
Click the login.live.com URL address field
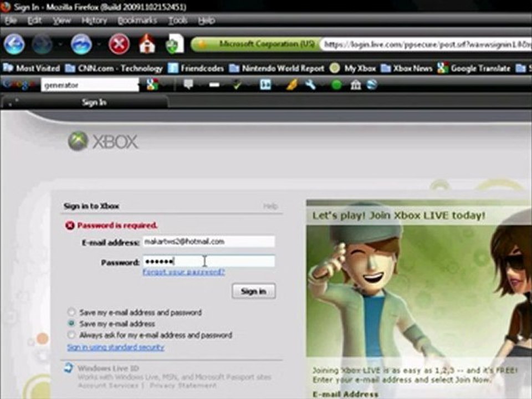[x=426, y=44]
